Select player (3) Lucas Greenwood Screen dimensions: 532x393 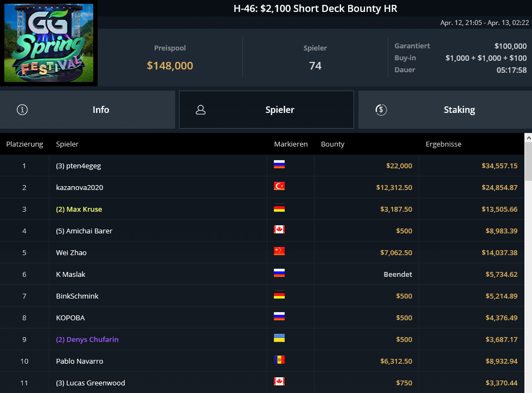tap(91, 383)
